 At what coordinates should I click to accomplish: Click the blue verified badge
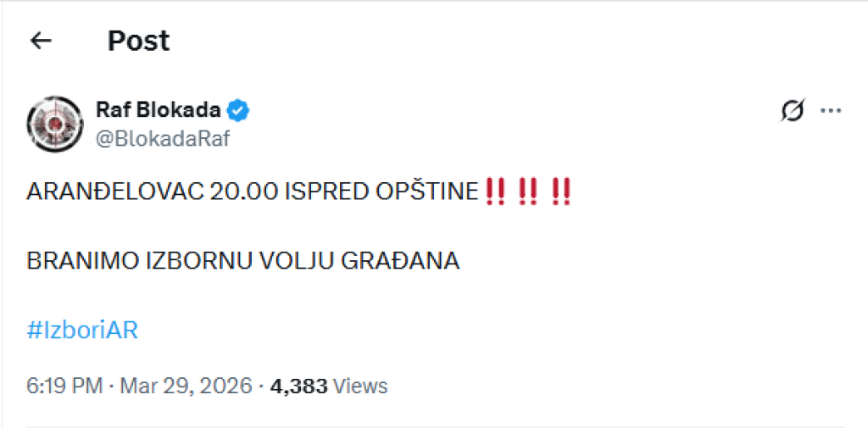[x=238, y=110]
